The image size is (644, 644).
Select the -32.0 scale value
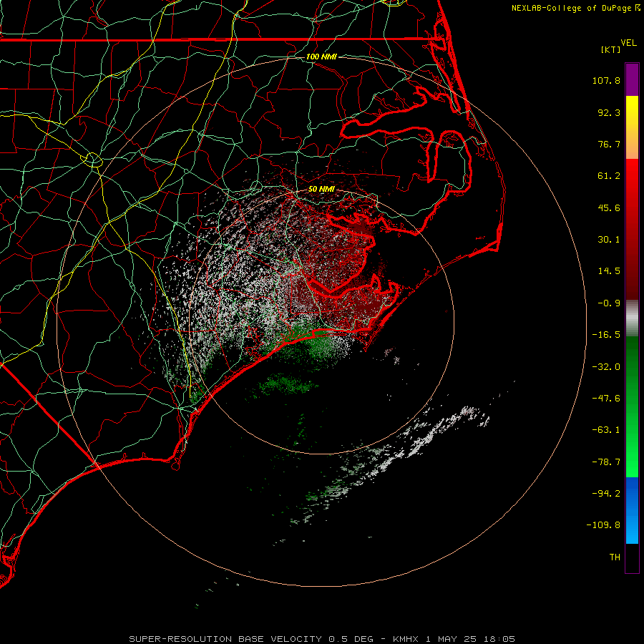[x=606, y=367]
